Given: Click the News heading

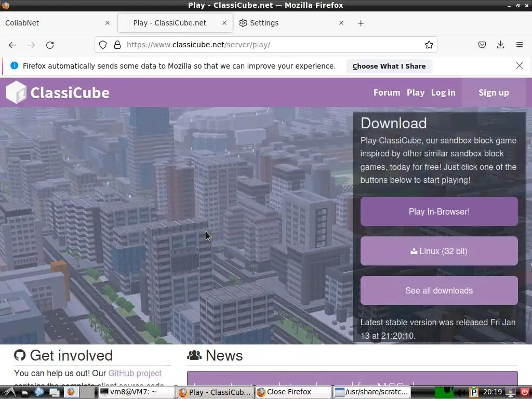Looking at the screenshot, I should click(x=224, y=355).
